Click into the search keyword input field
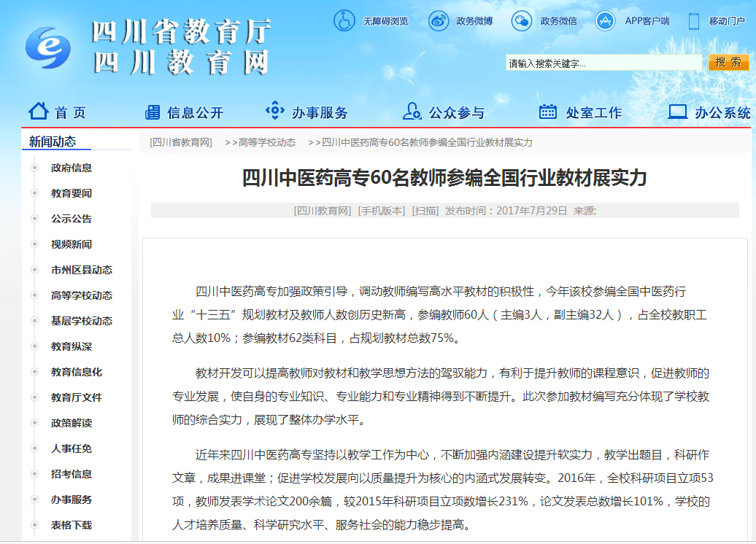Viewport: 756px width, 544px height. coord(603,63)
